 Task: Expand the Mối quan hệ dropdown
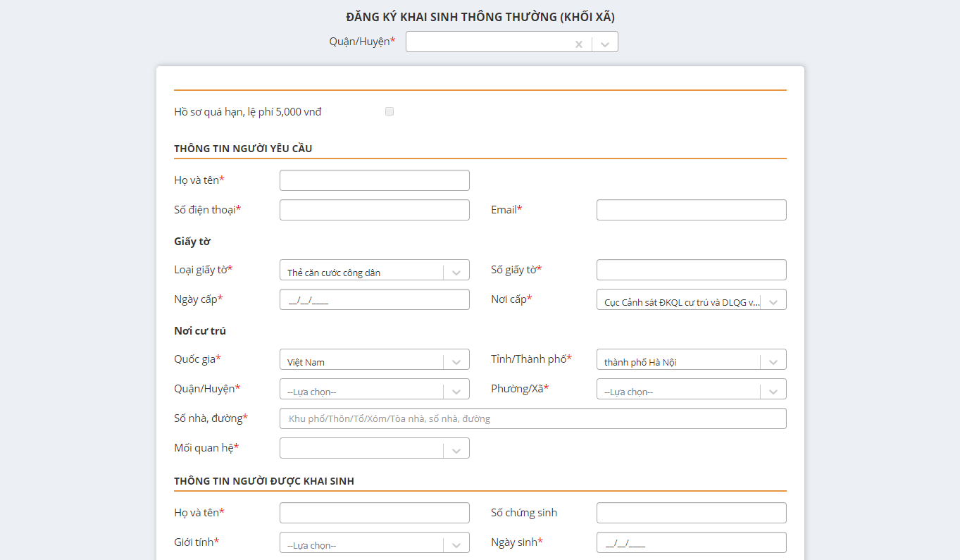click(x=456, y=450)
